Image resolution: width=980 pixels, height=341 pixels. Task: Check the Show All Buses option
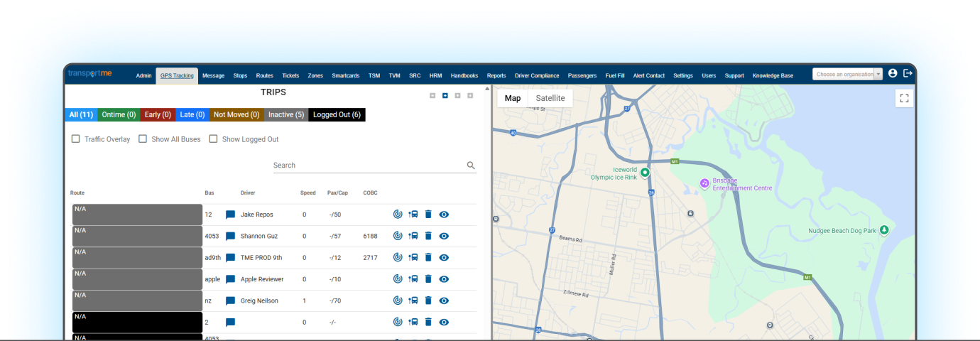(143, 139)
